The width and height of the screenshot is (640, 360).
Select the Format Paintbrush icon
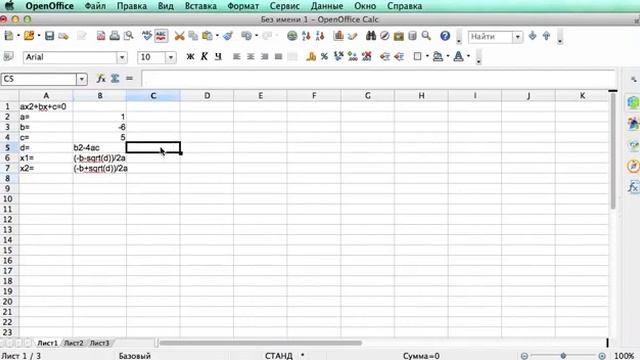click(228, 36)
